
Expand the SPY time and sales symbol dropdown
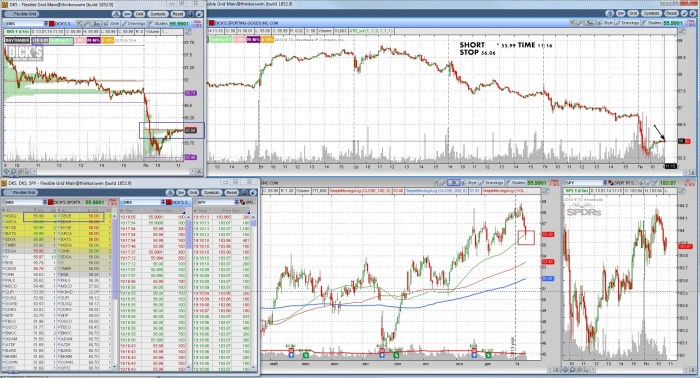237,202
